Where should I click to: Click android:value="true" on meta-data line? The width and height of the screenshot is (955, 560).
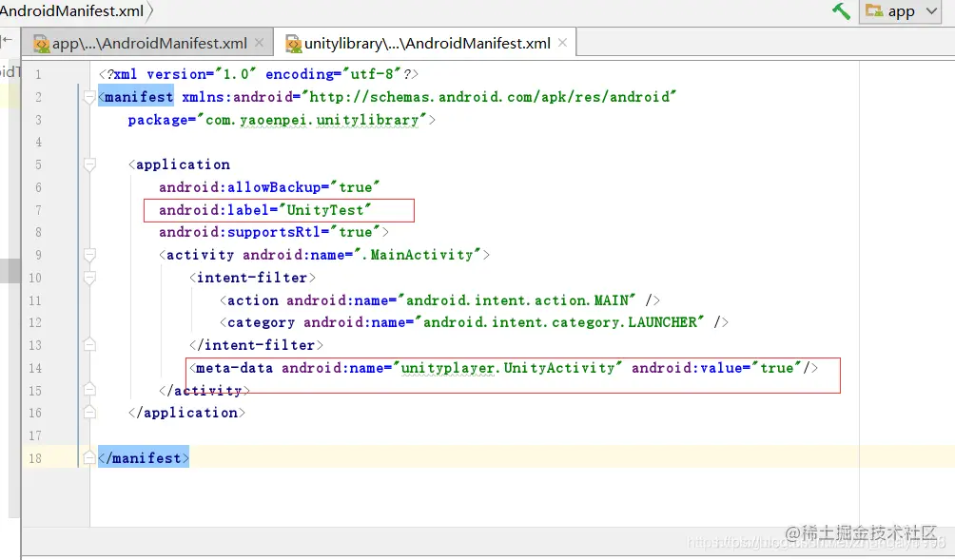(x=717, y=368)
